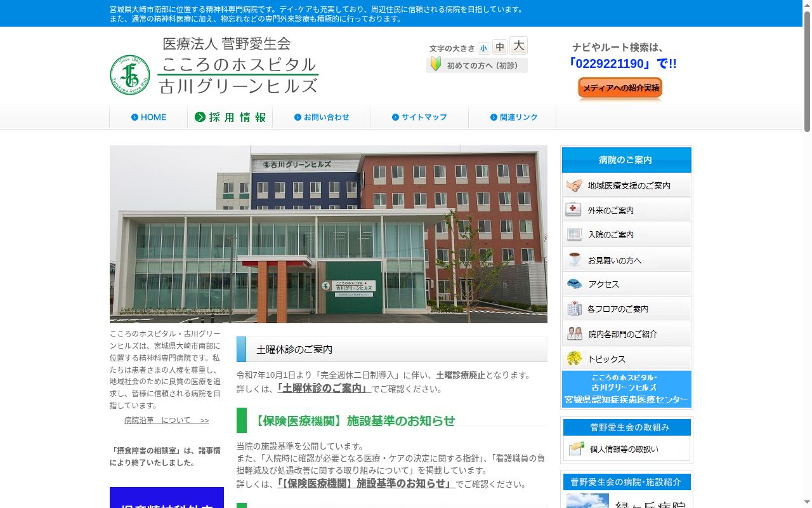The height and width of the screenshot is (508, 812).
Task: Click the folder icon beside 個人情報等の取扱い
Action: [577, 448]
